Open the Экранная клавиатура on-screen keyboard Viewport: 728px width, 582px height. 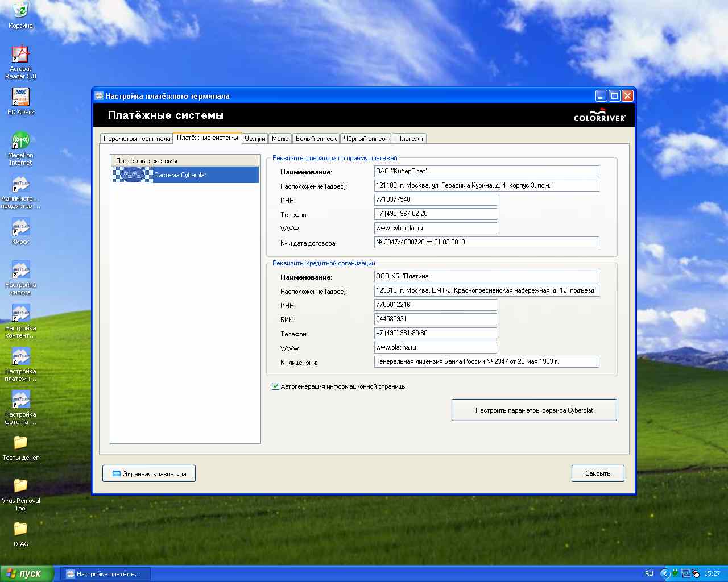point(149,473)
